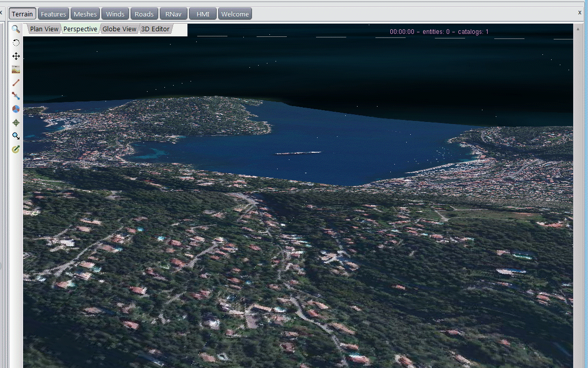
Task: Select the pan move arrows tool
Action: tap(16, 56)
